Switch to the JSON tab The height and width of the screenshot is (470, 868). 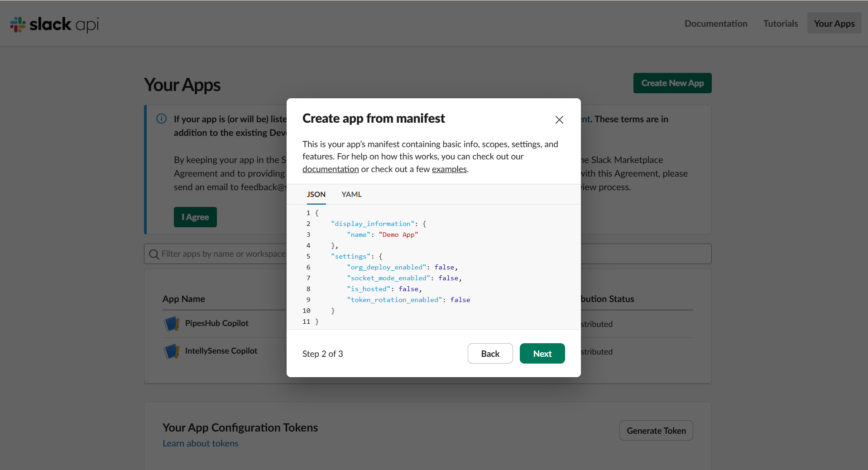[316, 194]
